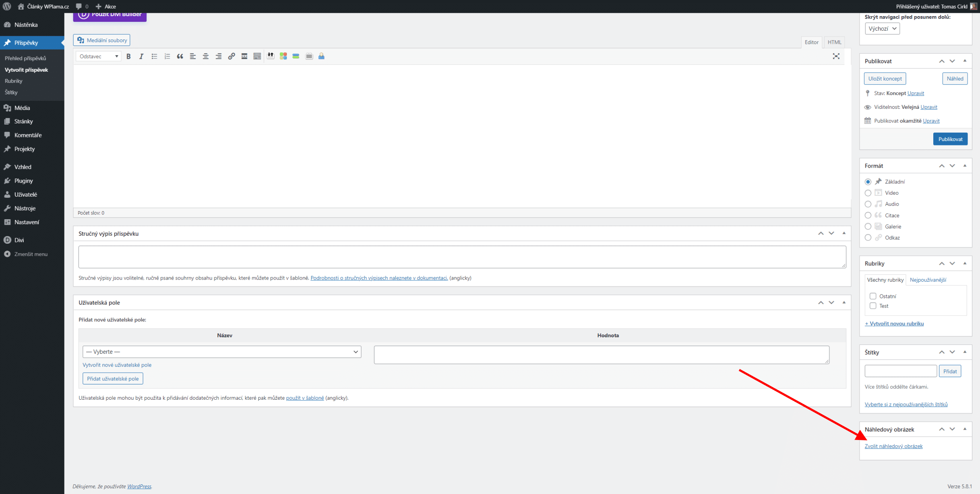Open the Odstavec paragraph format dropdown
This screenshot has height=494, width=980.
pos(99,56)
